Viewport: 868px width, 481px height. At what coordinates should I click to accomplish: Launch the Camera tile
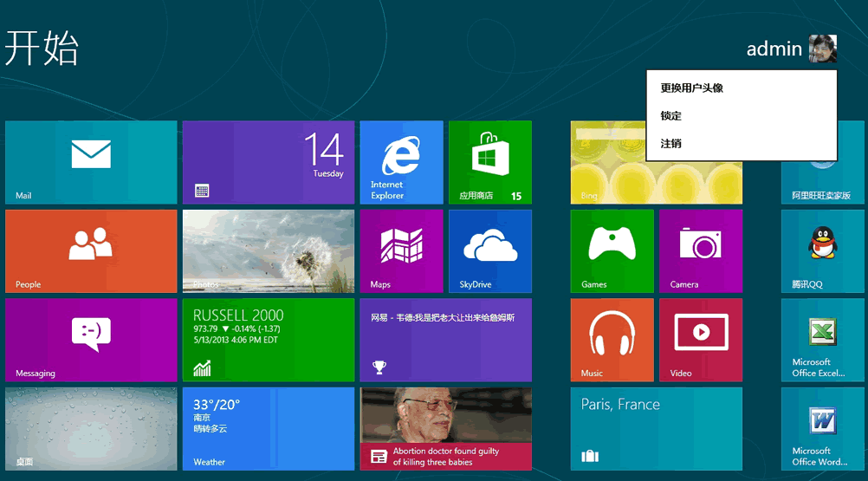tap(701, 251)
